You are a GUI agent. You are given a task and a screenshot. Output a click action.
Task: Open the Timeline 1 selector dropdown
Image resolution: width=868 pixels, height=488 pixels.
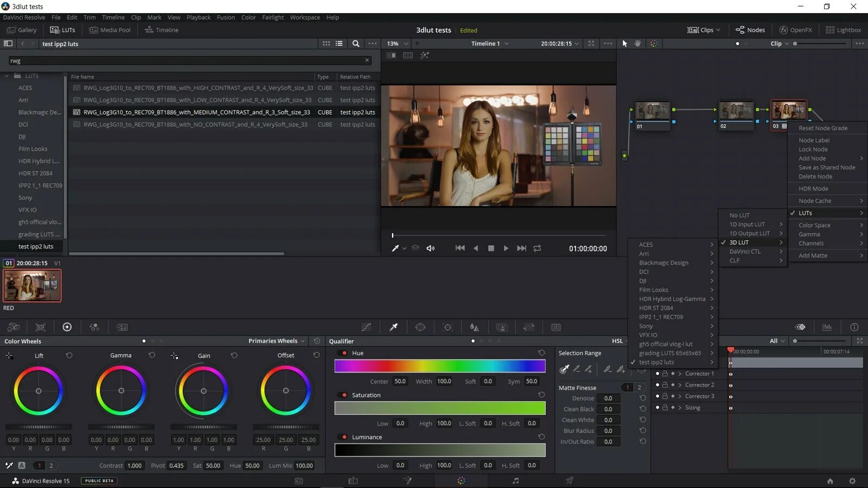(490, 43)
